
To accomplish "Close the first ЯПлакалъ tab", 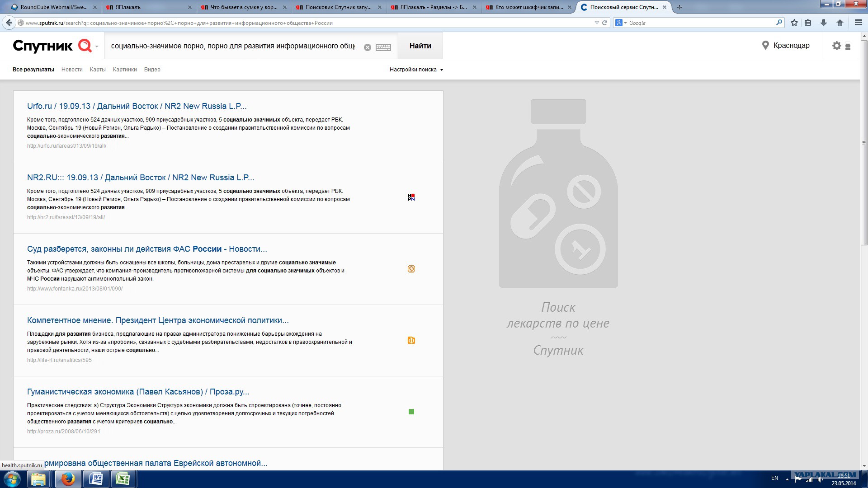I will 190,7.
